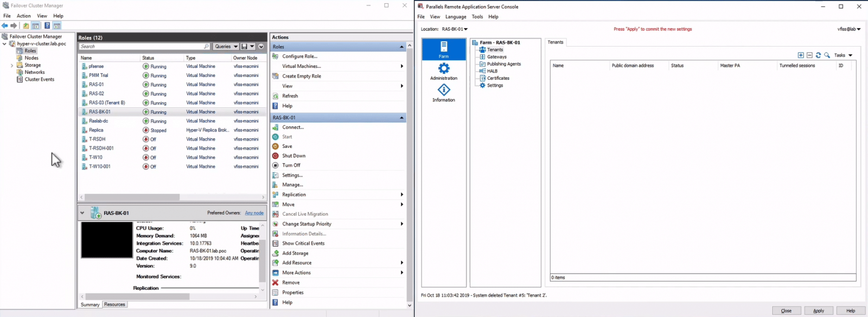Image resolution: width=868 pixels, height=317 pixels.
Task: Select Gateways in the Farm tree
Action: point(497,57)
